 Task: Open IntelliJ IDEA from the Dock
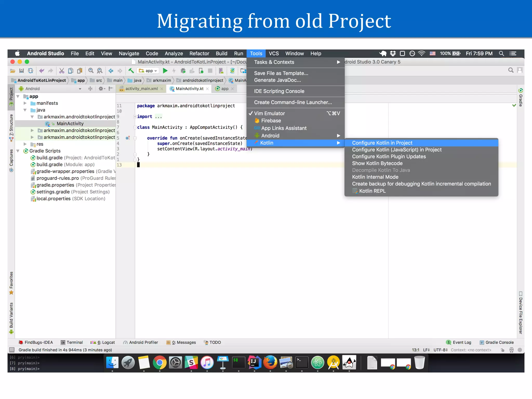[x=254, y=362]
